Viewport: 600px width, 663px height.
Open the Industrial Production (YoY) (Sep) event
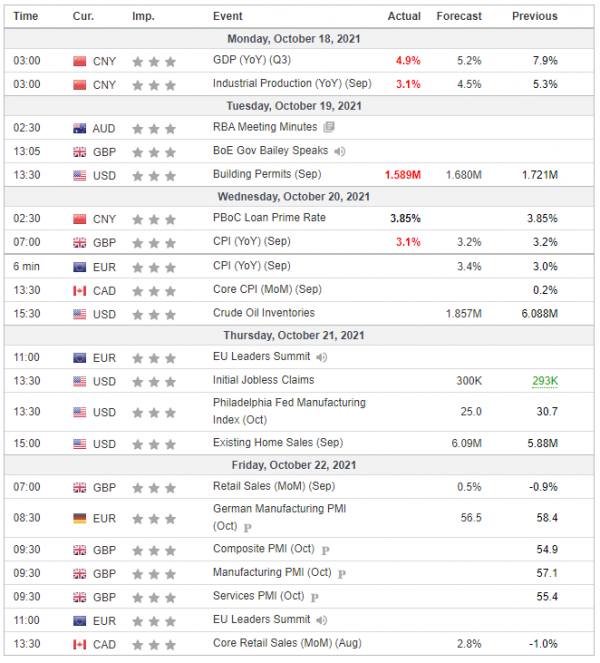(x=292, y=84)
